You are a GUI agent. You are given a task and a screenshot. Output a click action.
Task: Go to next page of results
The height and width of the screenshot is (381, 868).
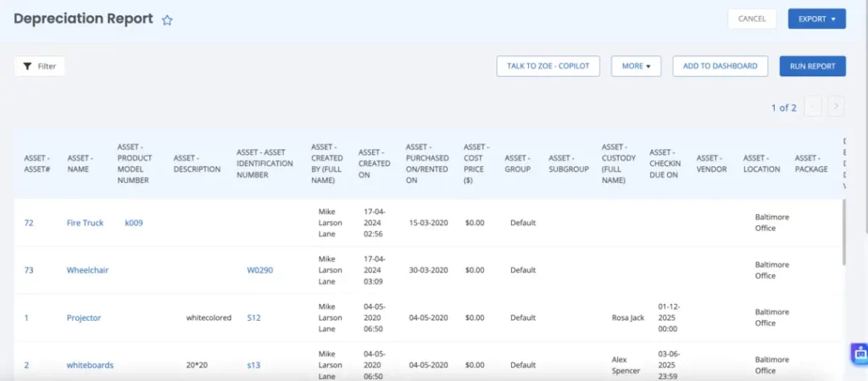(837, 107)
